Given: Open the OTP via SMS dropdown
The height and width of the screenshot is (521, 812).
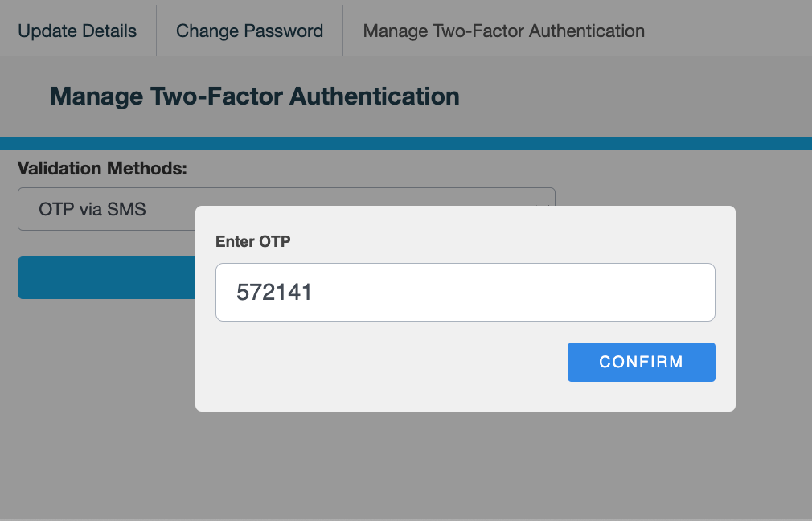Looking at the screenshot, I should 105,209.
